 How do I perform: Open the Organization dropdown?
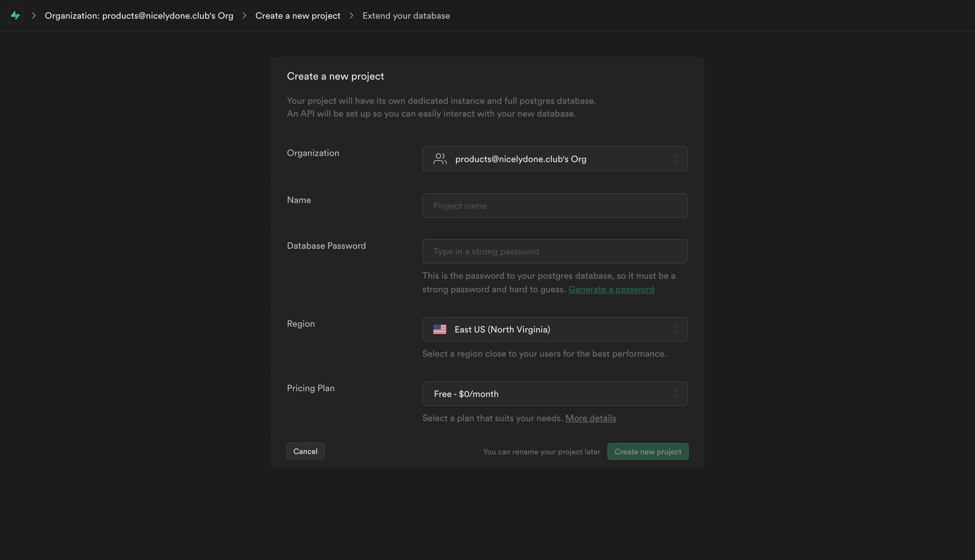(x=555, y=158)
